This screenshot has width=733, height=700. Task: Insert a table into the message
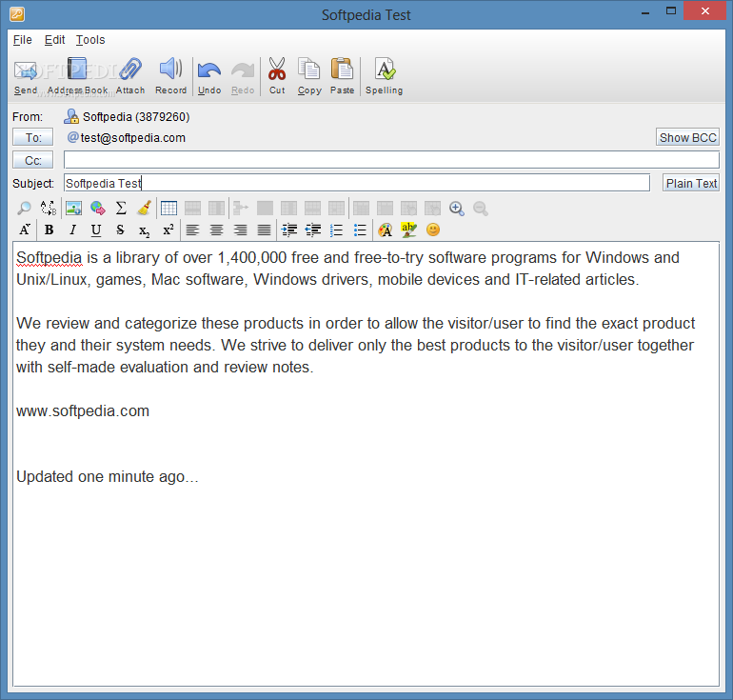point(168,208)
